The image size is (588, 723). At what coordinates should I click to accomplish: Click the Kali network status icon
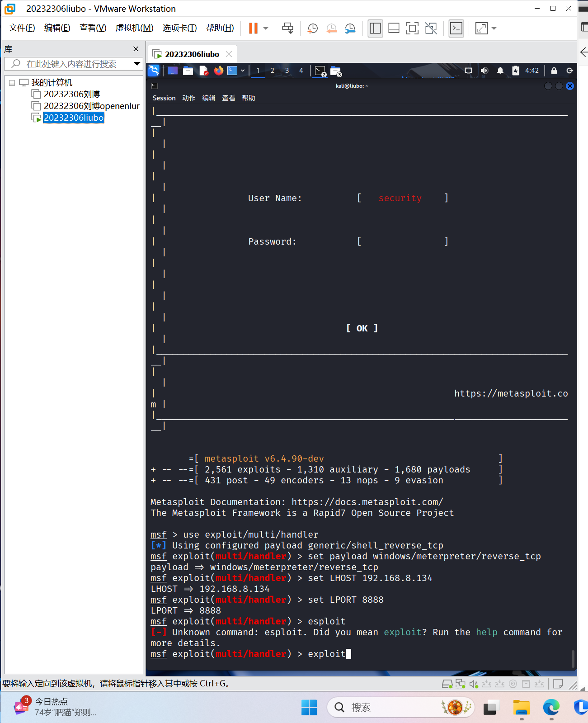[469, 71]
